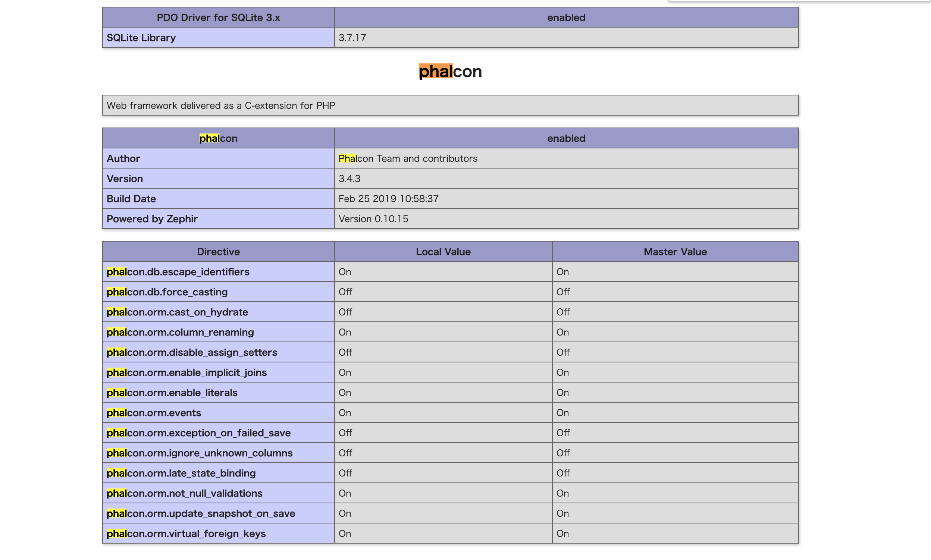Click local value 'On' for update_snapshot_on_save
The image size is (931, 560).
(x=345, y=513)
